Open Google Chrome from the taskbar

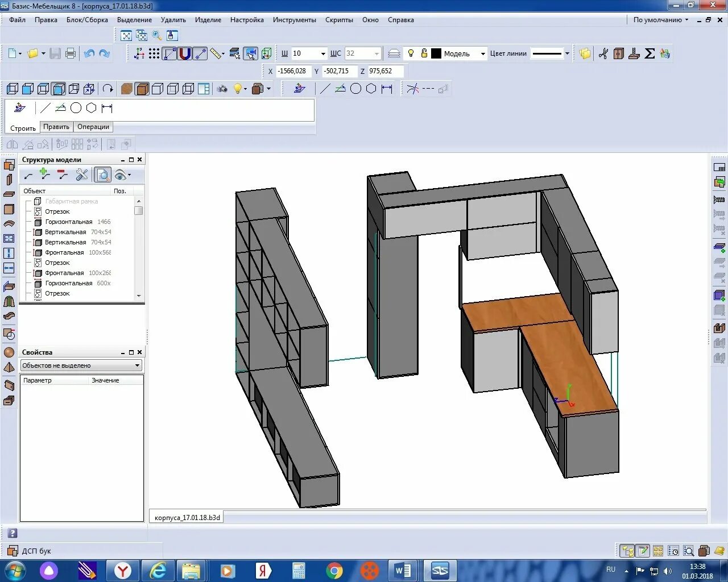pos(334,571)
